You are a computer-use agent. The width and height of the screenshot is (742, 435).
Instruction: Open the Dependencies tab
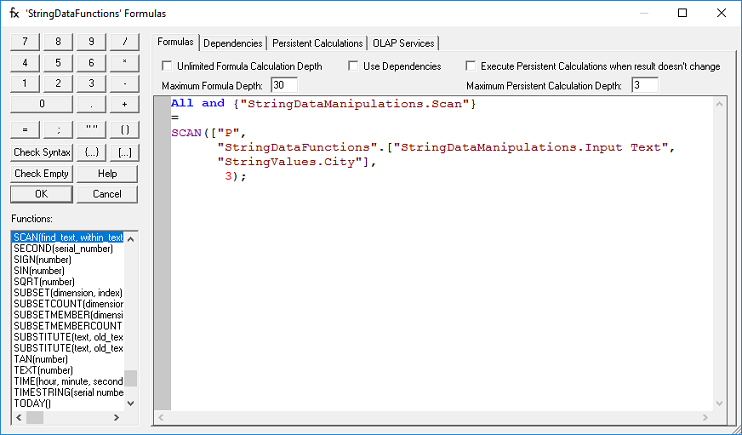click(x=232, y=44)
